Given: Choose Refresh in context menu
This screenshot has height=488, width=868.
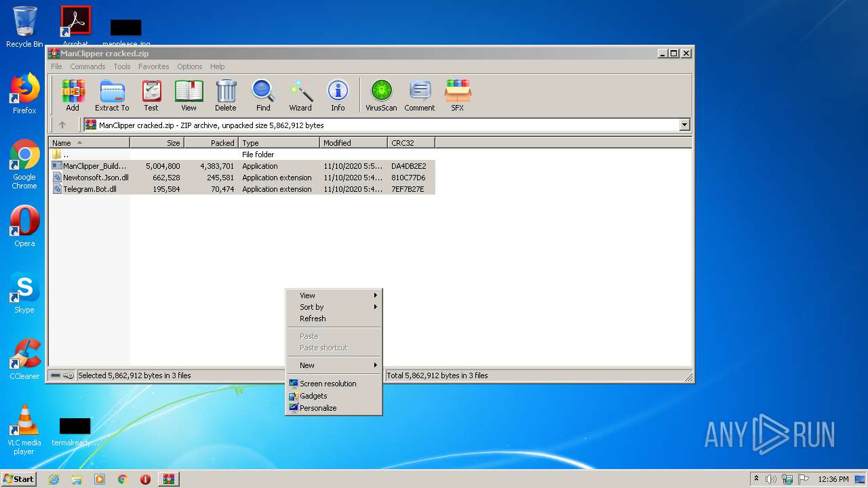Looking at the screenshot, I should pyautogui.click(x=334, y=319).
